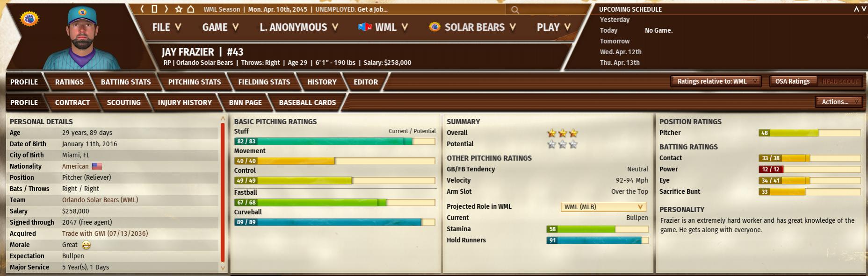Click the Overall gold stars rating
This screenshot has width=868, height=276.
click(563, 133)
